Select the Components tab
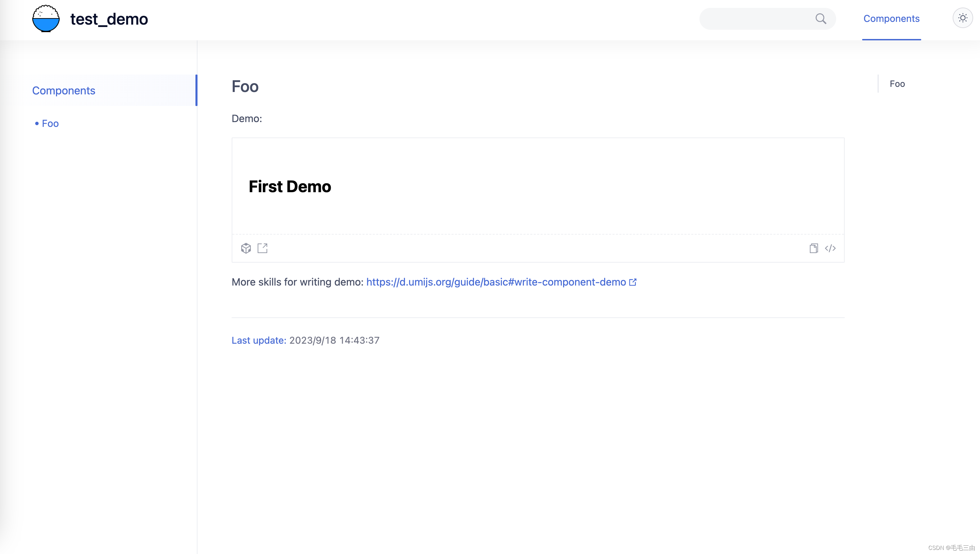980x554 pixels. pos(892,18)
